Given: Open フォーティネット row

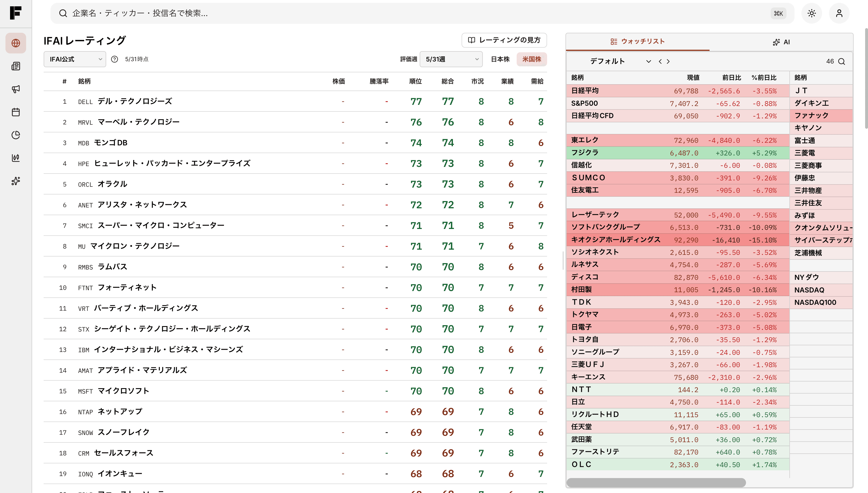Looking at the screenshot, I should click(x=295, y=288).
